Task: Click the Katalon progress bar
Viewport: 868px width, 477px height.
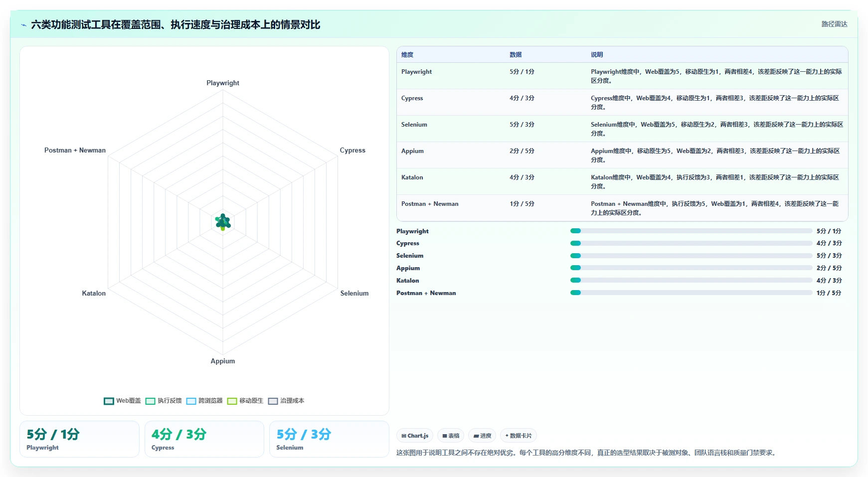Action: tap(691, 281)
